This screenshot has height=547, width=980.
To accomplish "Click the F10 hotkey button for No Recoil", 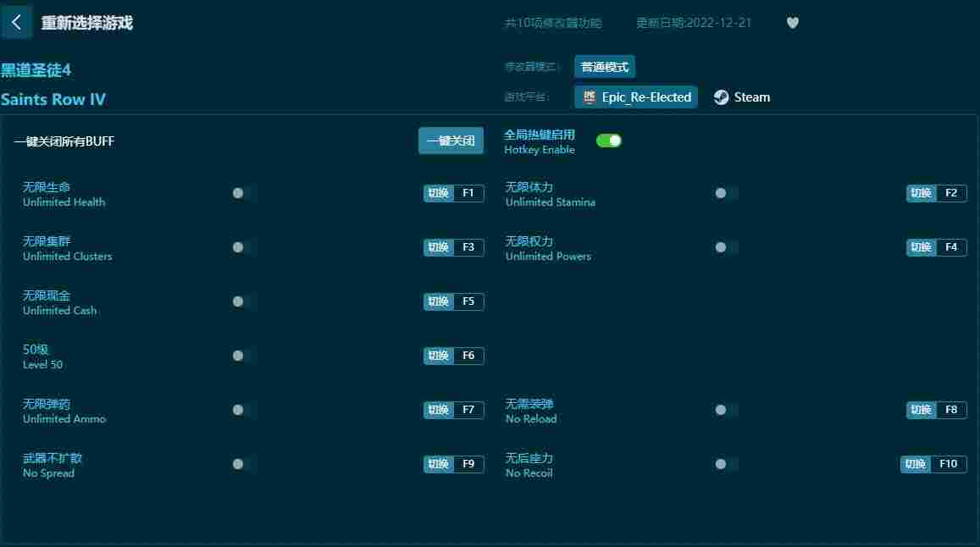I will coord(933,464).
